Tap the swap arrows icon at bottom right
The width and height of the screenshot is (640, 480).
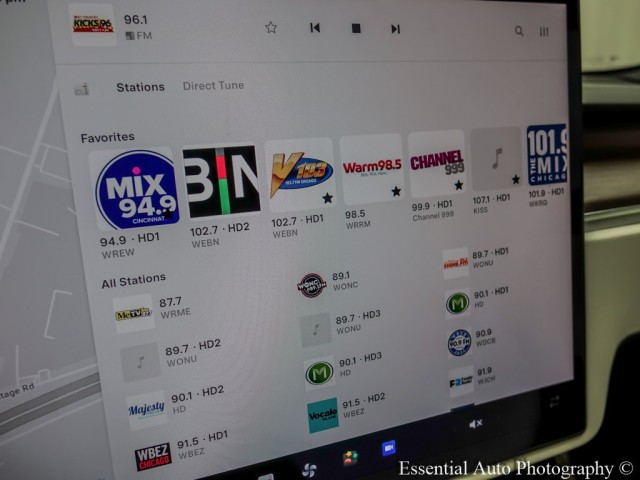click(554, 402)
